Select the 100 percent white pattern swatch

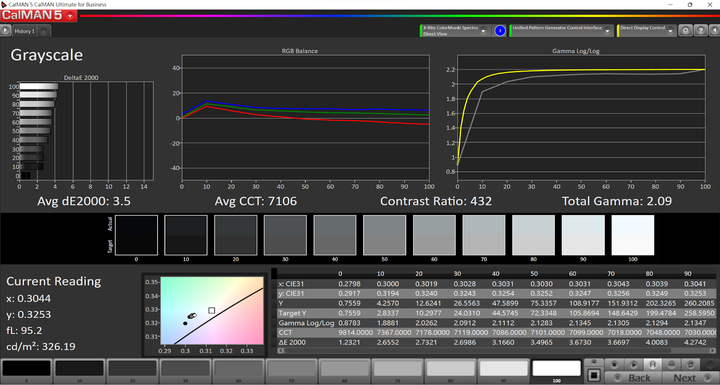pyautogui.click(x=557, y=369)
